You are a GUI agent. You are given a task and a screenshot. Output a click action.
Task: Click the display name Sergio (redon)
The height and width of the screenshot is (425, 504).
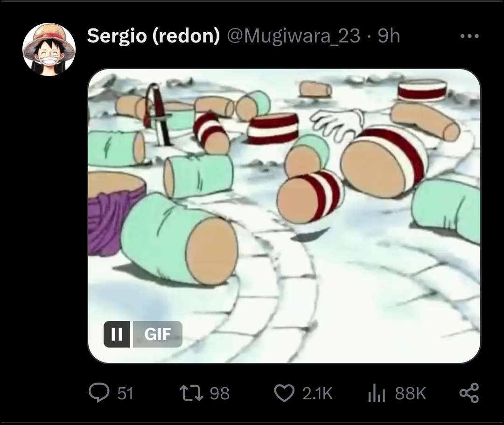click(x=153, y=36)
